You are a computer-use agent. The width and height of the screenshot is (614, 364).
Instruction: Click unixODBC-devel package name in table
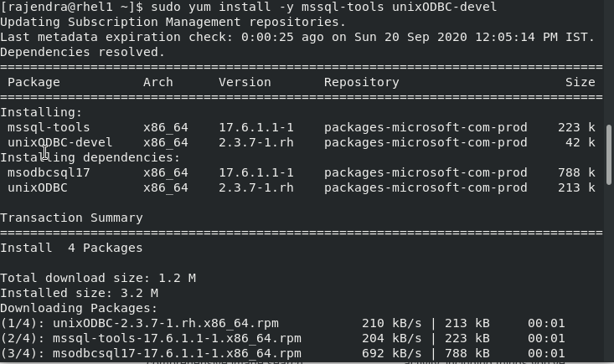point(59,142)
